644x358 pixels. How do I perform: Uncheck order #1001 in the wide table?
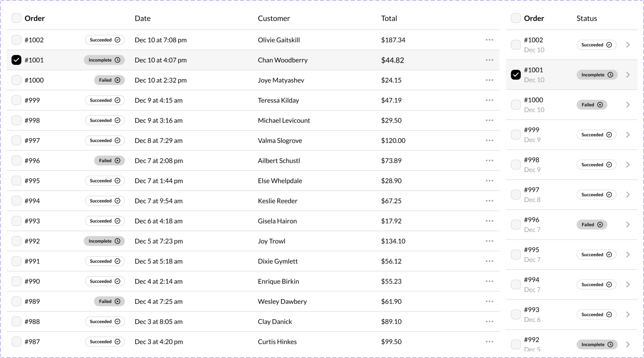[x=17, y=60]
